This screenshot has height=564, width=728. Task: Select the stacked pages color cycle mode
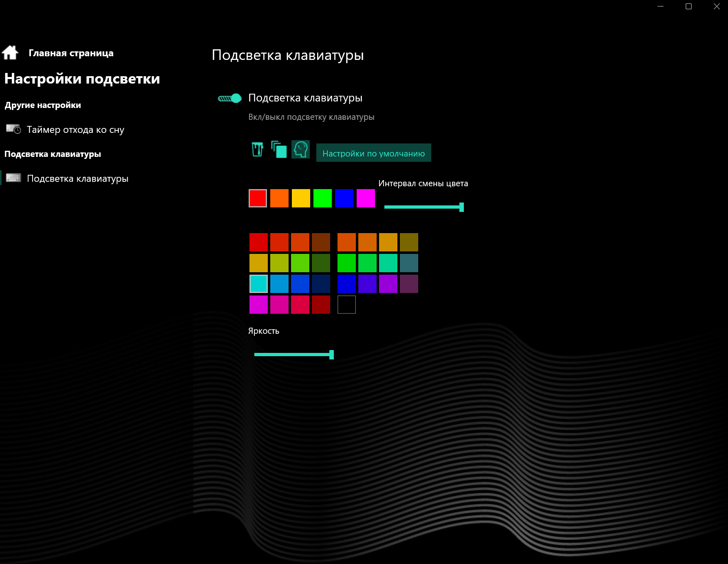(x=279, y=150)
